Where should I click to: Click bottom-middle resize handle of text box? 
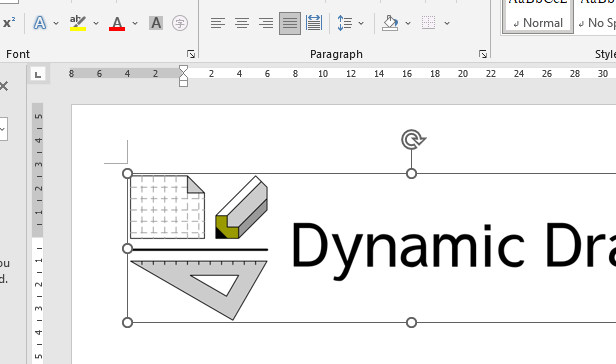click(411, 322)
